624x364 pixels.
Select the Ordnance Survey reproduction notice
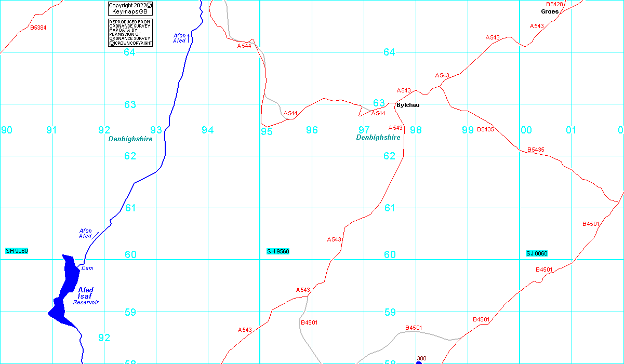[130, 33]
